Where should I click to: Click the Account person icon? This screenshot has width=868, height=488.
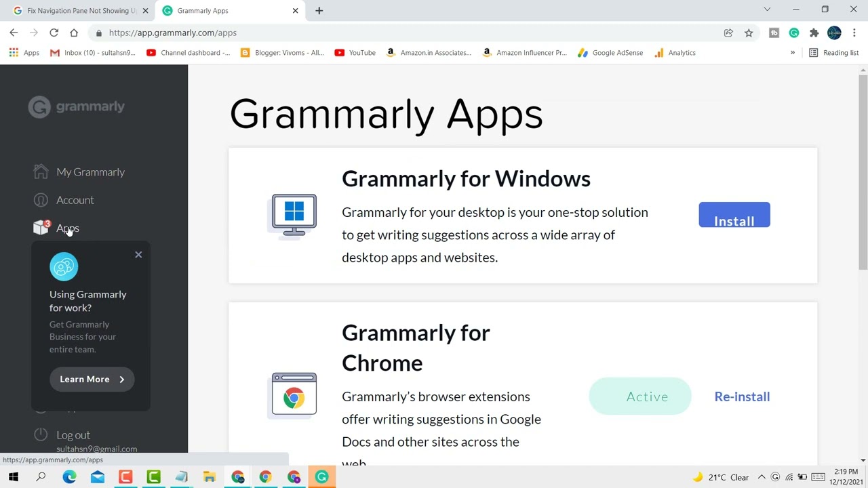click(41, 200)
